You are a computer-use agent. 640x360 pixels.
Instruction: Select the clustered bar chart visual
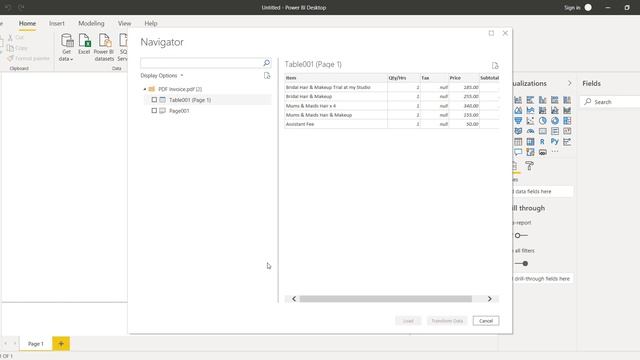[x=530, y=100]
